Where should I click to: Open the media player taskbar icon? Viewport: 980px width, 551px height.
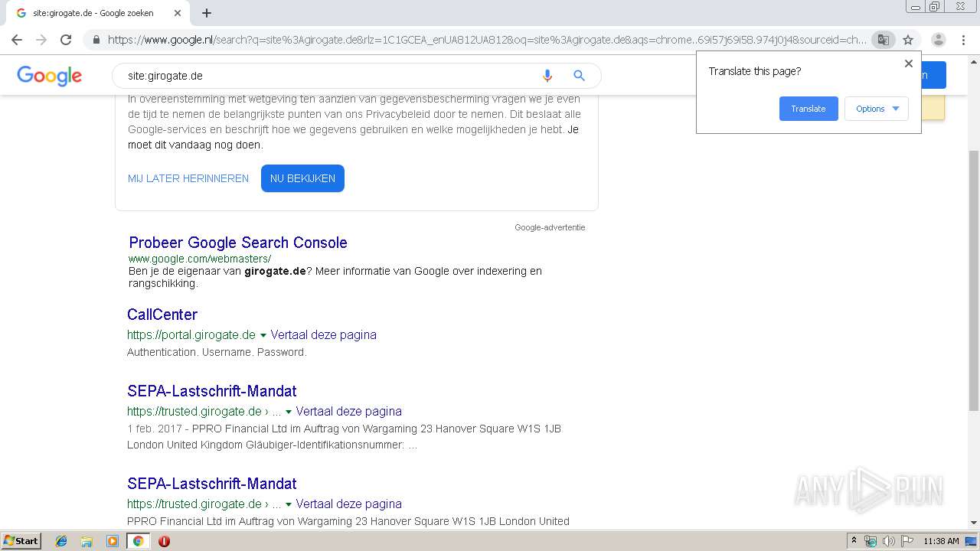click(x=113, y=541)
